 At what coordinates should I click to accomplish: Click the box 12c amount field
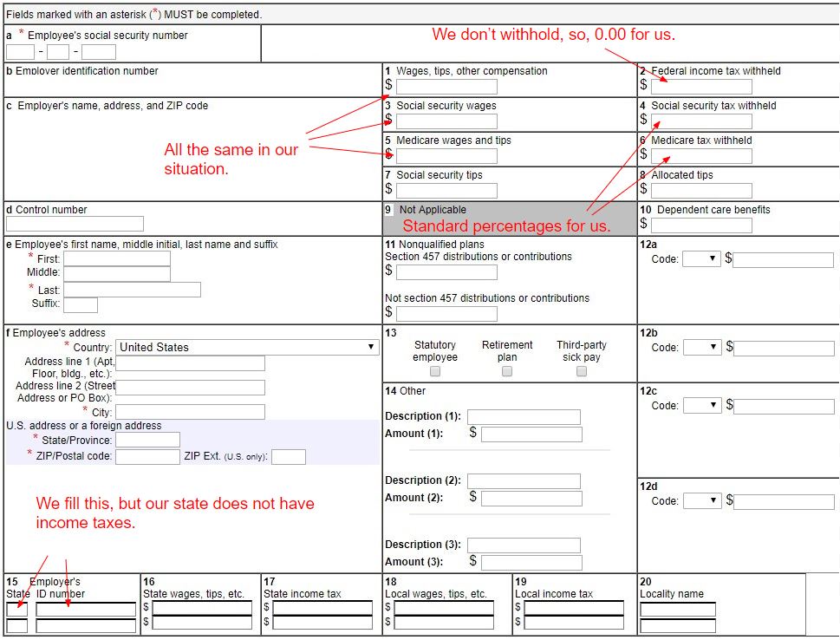click(784, 407)
